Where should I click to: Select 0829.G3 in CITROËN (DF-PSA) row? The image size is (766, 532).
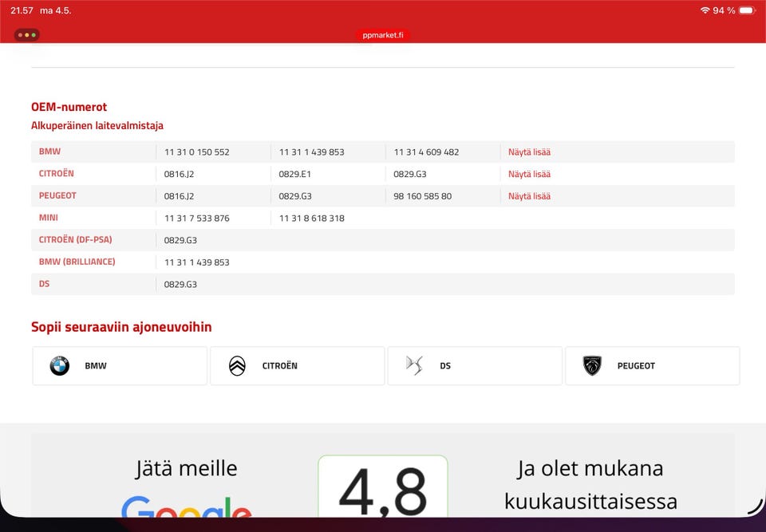point(180,240)
